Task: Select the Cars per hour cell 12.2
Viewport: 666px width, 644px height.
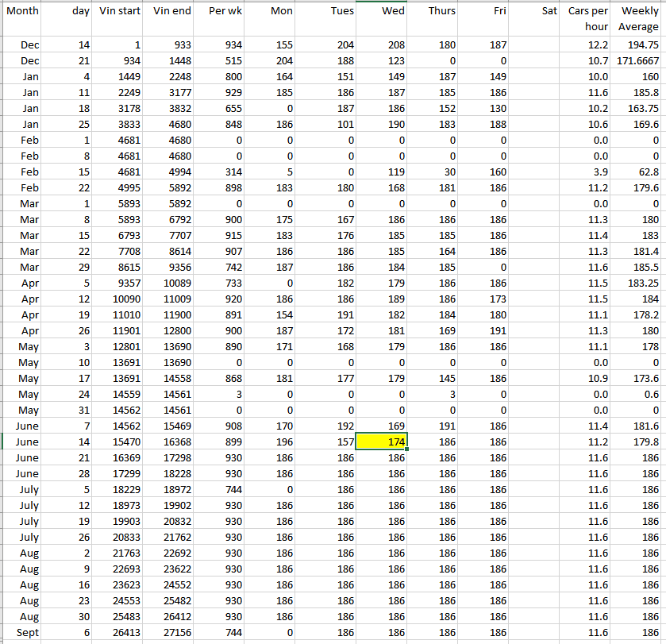Action: pos(587,45)
